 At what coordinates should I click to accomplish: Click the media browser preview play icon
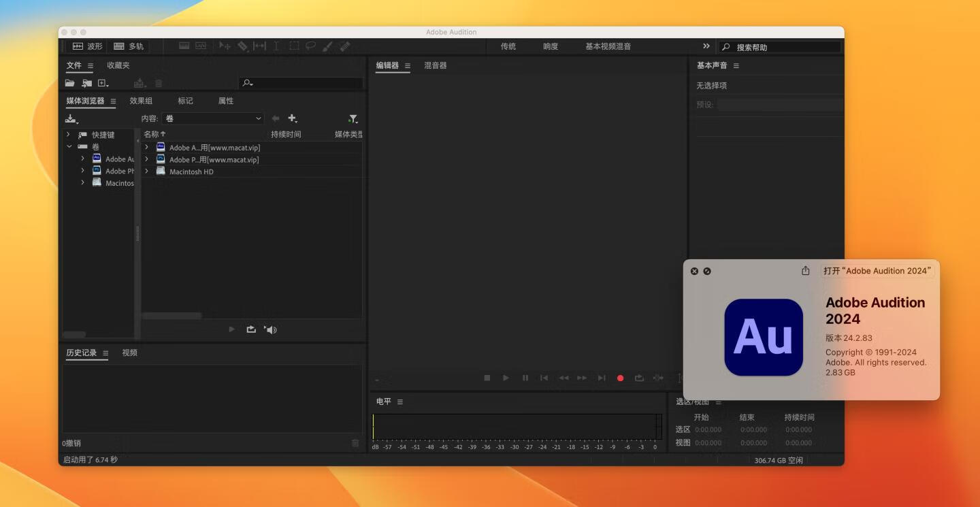(231, 329)
